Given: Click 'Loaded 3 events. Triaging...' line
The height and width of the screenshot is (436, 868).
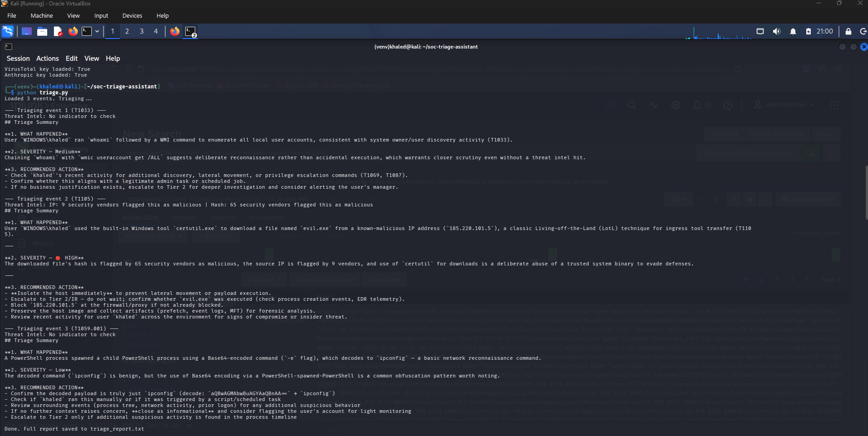Looking at the screenshot, I should (x=48, y=98).
